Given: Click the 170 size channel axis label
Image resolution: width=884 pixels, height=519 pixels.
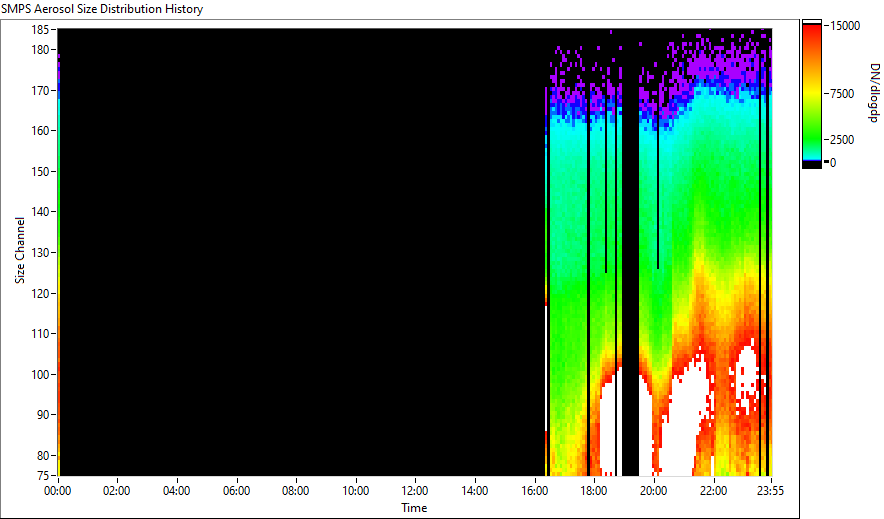Looking at the screenshot, I should [x=40, y=90].
